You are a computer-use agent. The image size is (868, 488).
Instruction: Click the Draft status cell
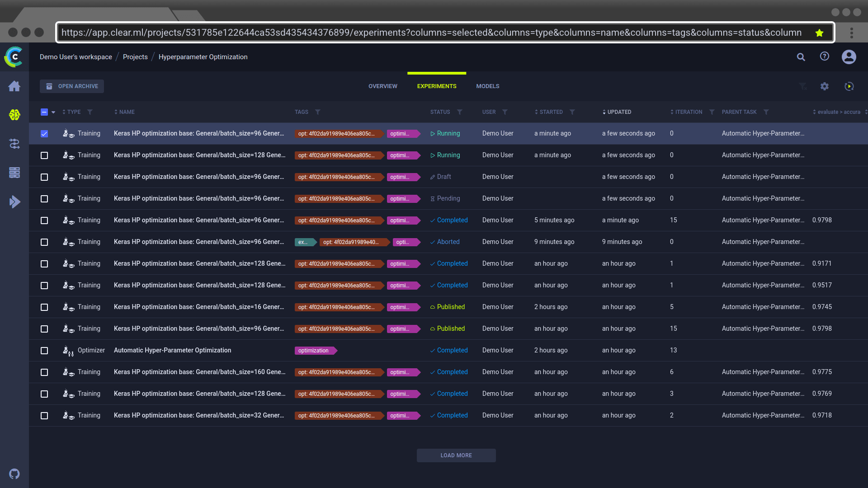point(440,177)
